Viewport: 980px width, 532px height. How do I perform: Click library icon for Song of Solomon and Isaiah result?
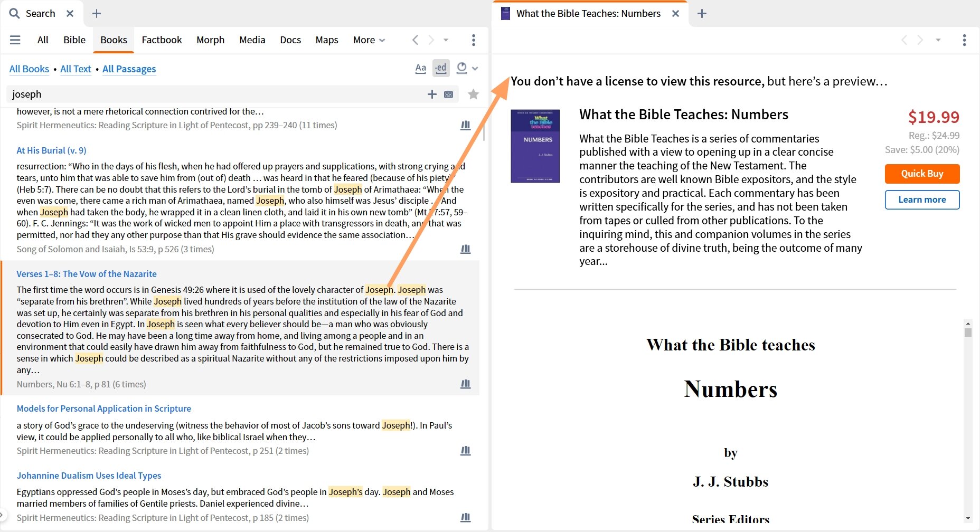click(465, 249)
